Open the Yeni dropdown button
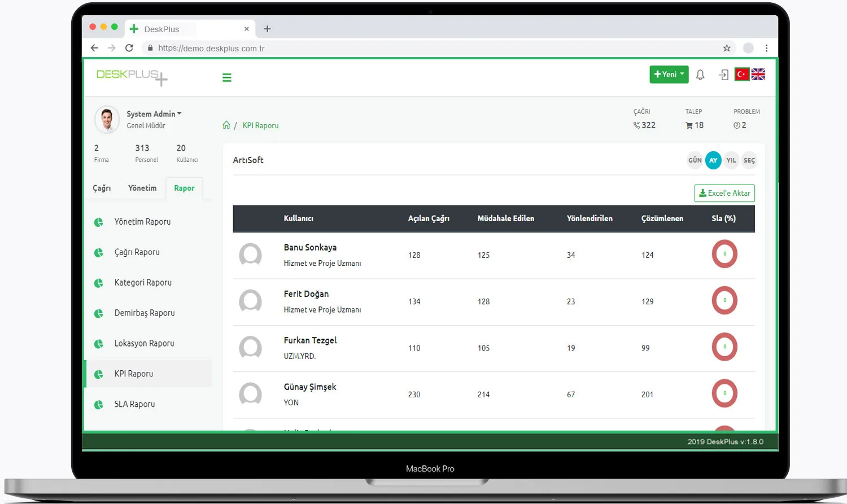847x504 pixels. (x=669, y=74)
